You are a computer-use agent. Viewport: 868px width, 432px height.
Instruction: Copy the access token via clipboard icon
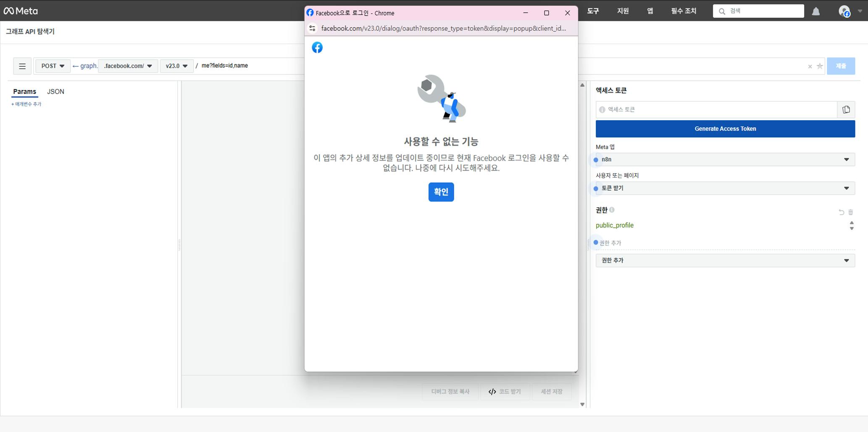(846, 110)
